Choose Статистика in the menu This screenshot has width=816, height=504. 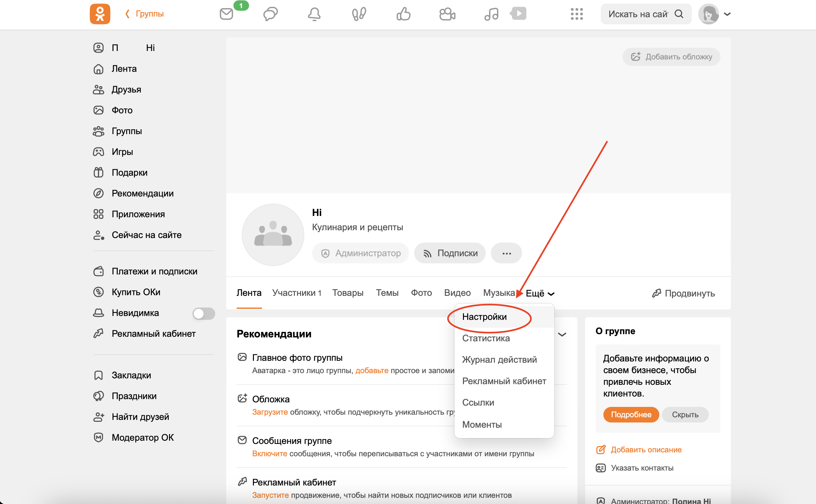(x=486, y=338)
